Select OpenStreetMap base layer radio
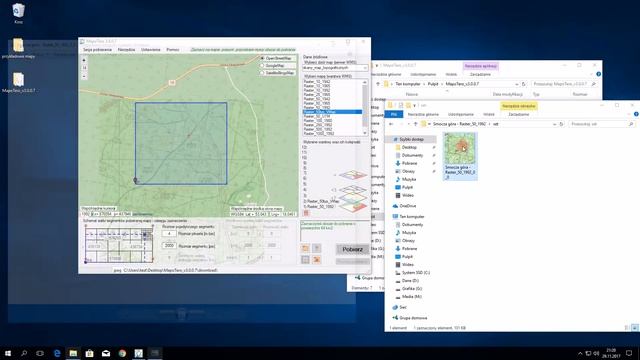640x360 pixels. [x=262, y=58]
